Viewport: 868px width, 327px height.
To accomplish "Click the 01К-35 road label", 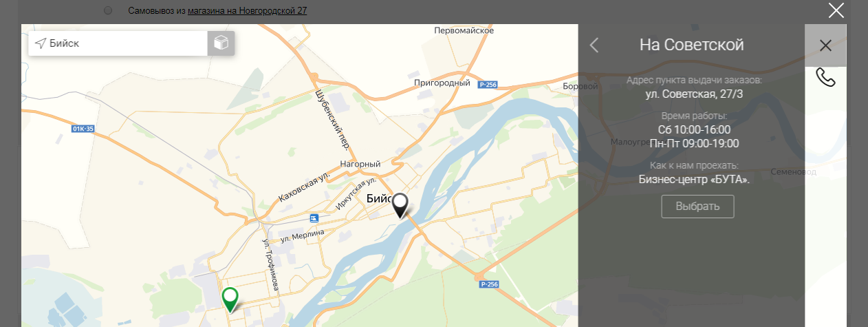I will [x=82, y=129].
